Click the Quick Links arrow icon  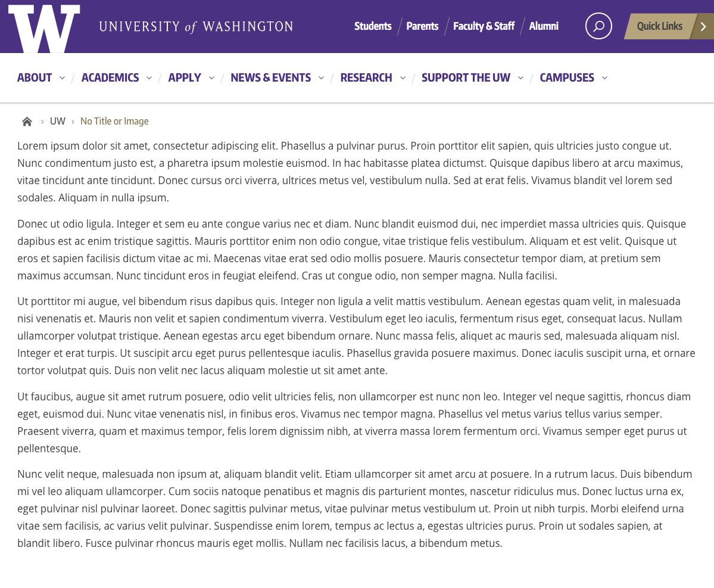703,26
